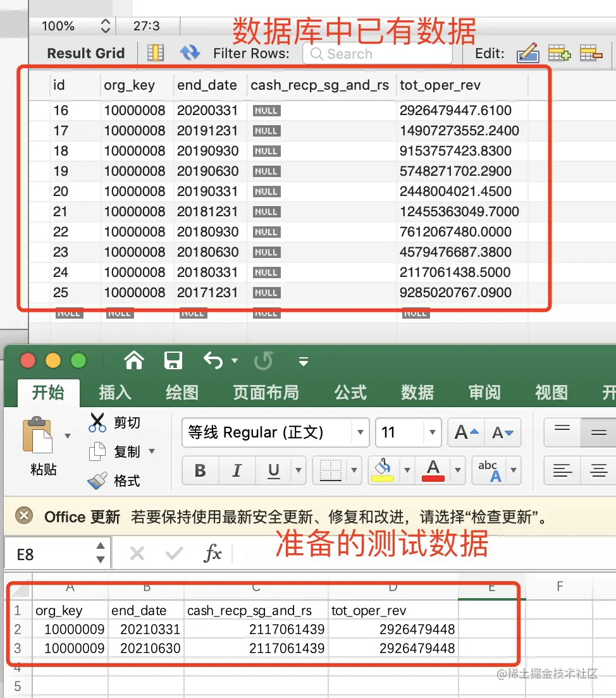Screen dimensions: 616x698
Task: Open the 绘图 tab
Action: click(x=182, y=393)
